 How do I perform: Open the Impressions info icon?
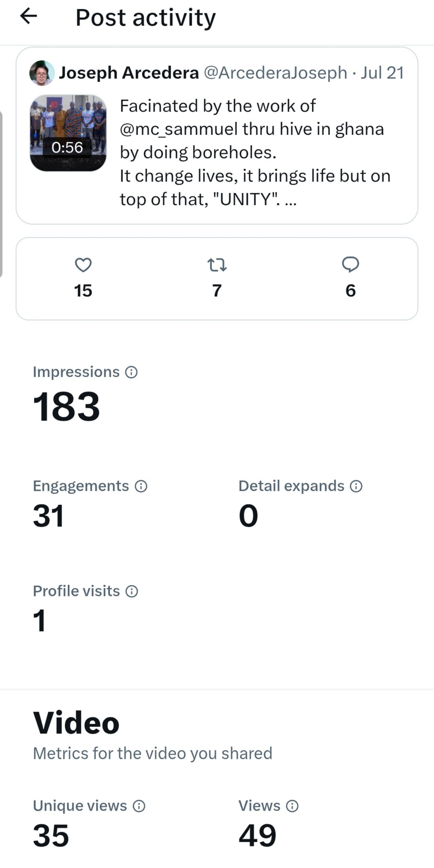coord(131,372)
